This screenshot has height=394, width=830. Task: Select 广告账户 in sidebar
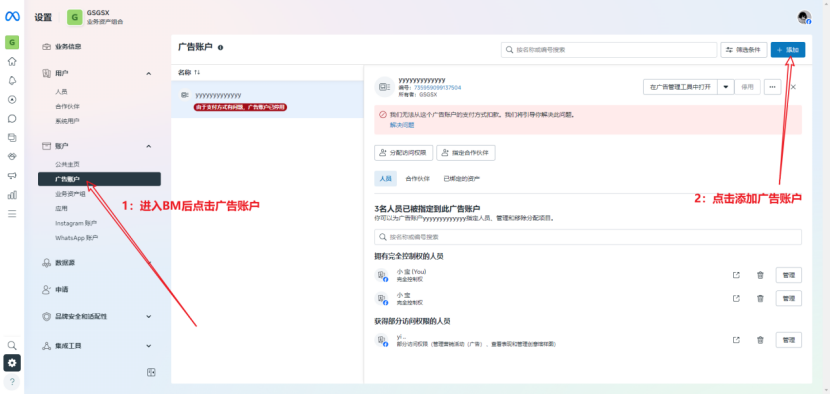[99, 179]
